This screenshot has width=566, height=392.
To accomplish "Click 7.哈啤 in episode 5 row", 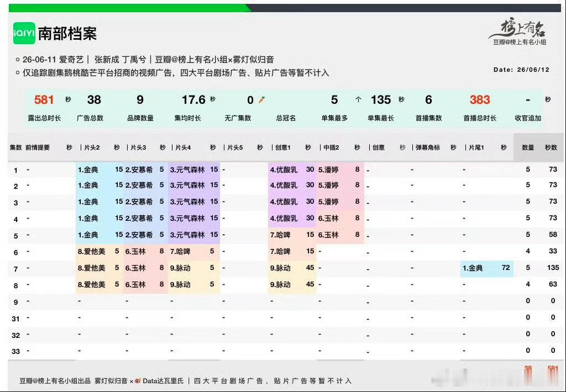I will coord(280,235).
